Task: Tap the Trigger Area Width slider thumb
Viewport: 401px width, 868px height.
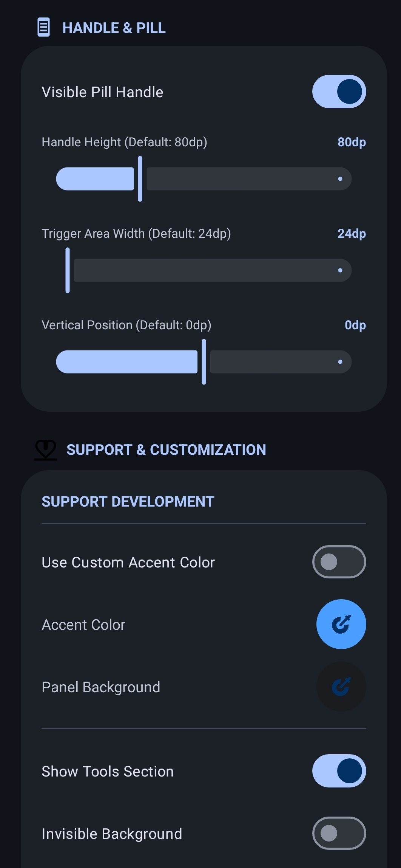Action: tap(68, 270)
